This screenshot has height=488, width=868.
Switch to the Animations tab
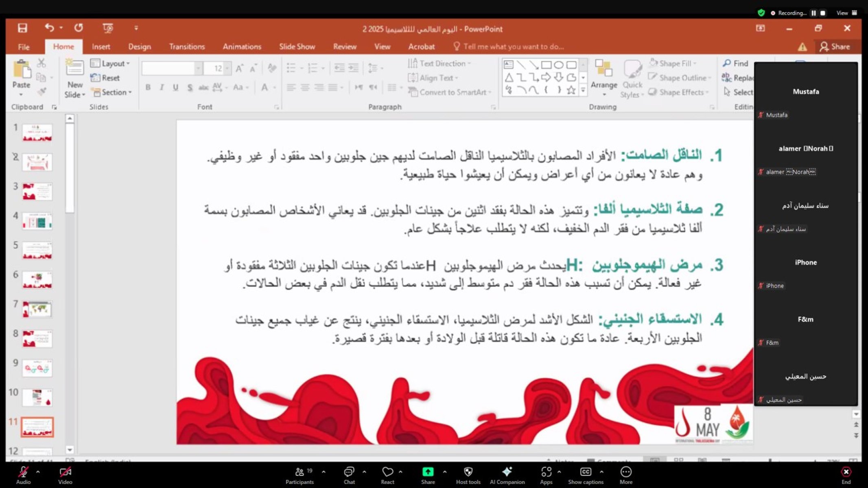[242, 47]
